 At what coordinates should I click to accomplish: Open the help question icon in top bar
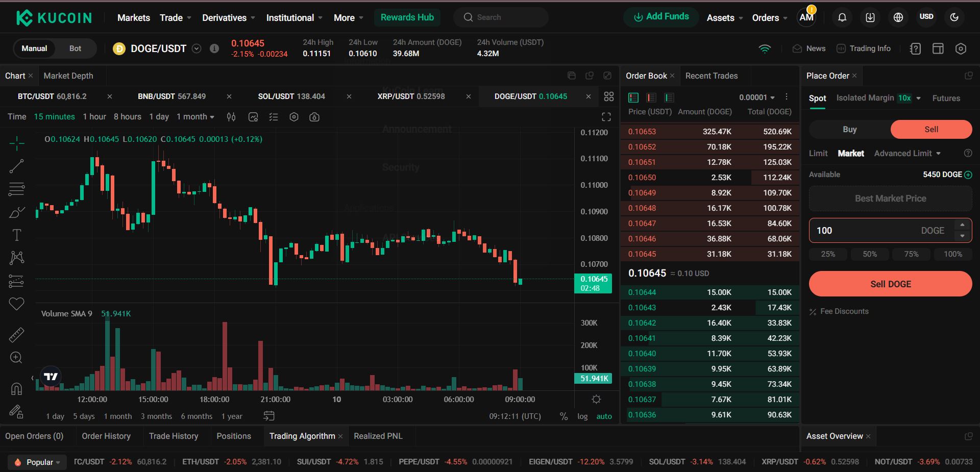(x=915, y=48)
